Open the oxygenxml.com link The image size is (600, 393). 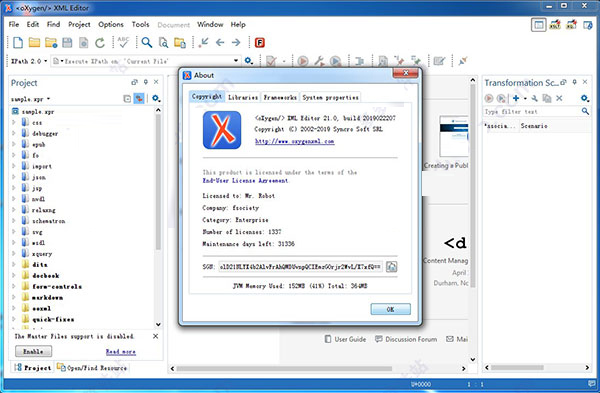[x=295, y=142]
